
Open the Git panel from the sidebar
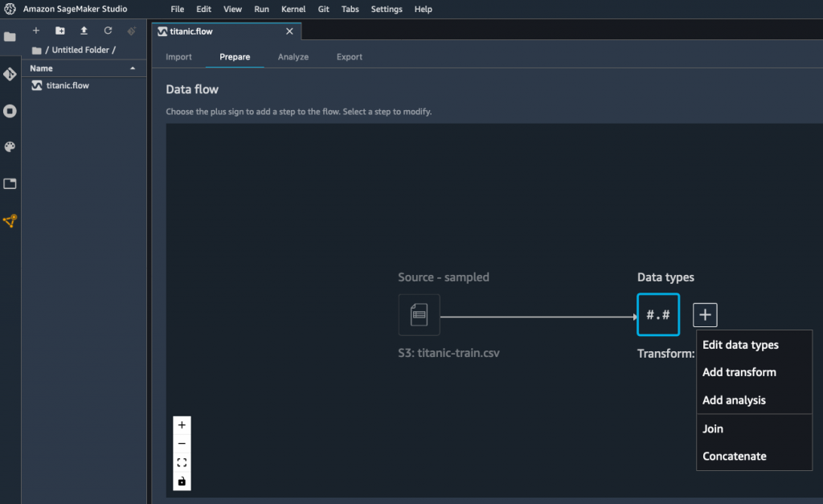tap(10, 73)
